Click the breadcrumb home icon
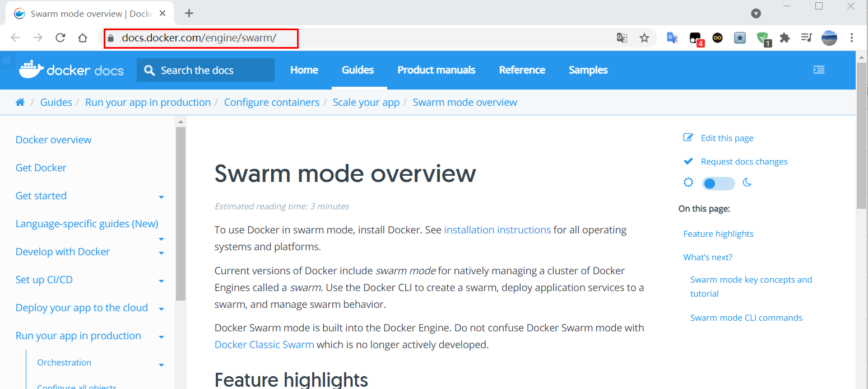Viewport: 868px width, 389px height. (20, 102)
